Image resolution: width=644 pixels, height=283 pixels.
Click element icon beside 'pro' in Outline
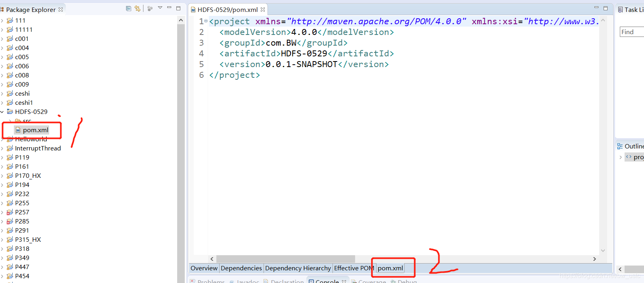point(629,157)
